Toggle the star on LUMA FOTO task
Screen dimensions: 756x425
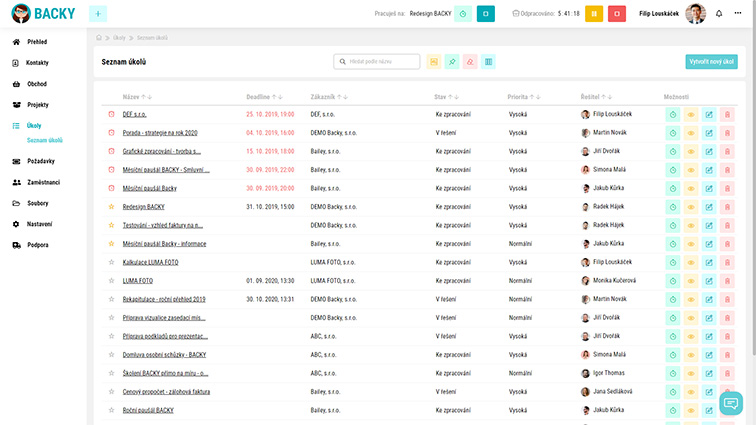112,280
